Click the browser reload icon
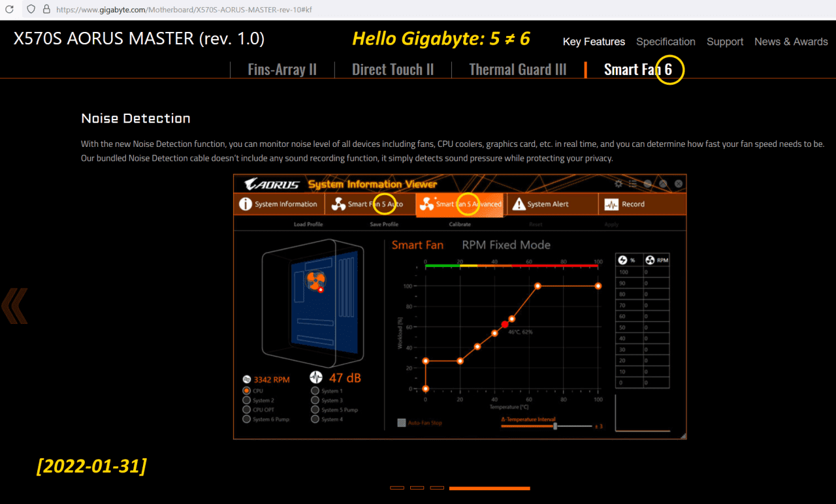This screenshot has height=504, width=836. (x=9, y=10)
